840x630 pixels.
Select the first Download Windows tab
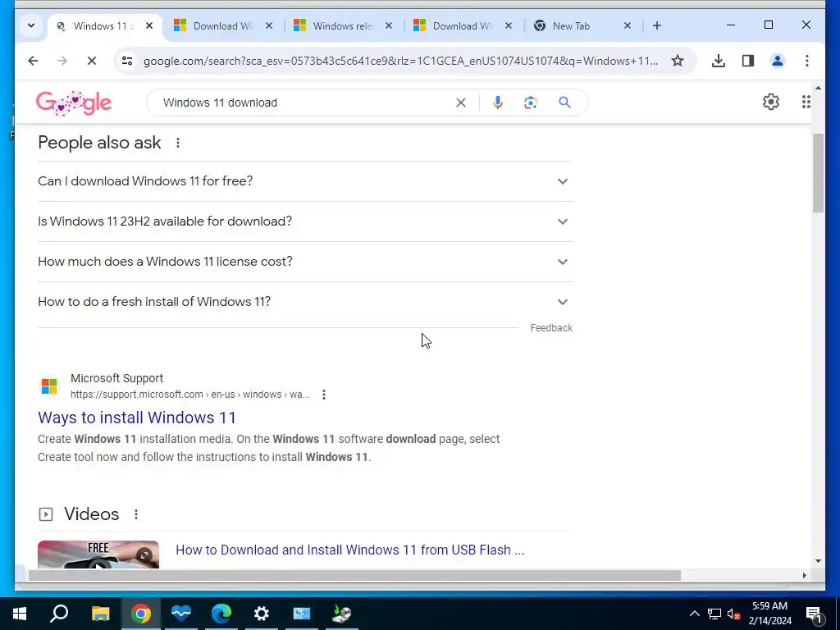(x=223, y=25)
